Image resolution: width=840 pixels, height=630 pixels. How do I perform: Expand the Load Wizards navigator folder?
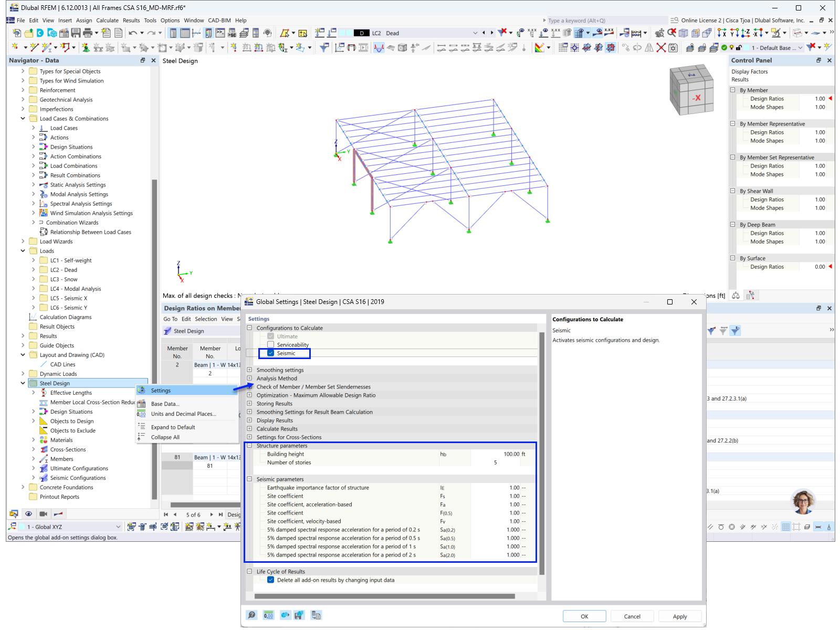point(23,241)
